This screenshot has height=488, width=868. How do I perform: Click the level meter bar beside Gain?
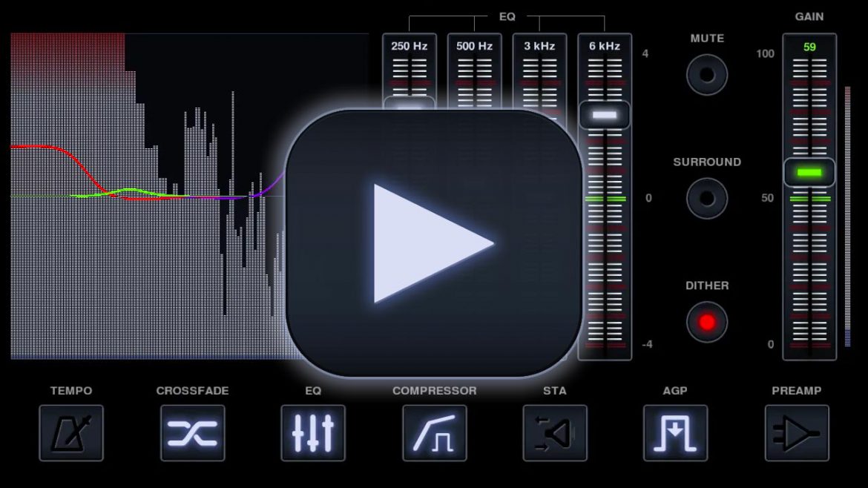[x=847, y=215]
